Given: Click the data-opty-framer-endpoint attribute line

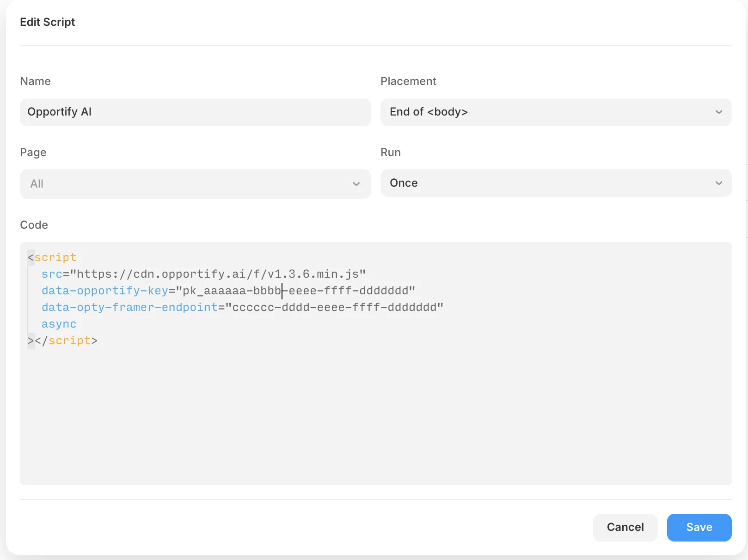Looking at the screenshot, I should click(x=242, y=307).
